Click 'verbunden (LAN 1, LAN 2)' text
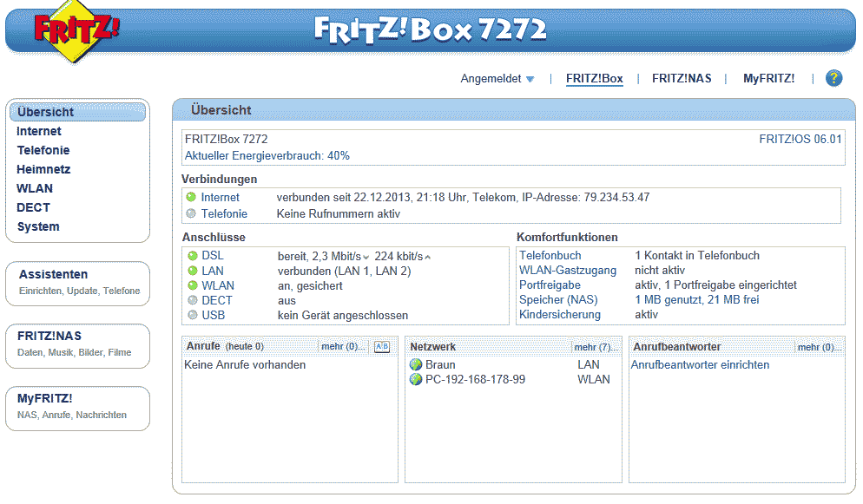This screenshot has width=863, height=504. [x=344, y=271]
